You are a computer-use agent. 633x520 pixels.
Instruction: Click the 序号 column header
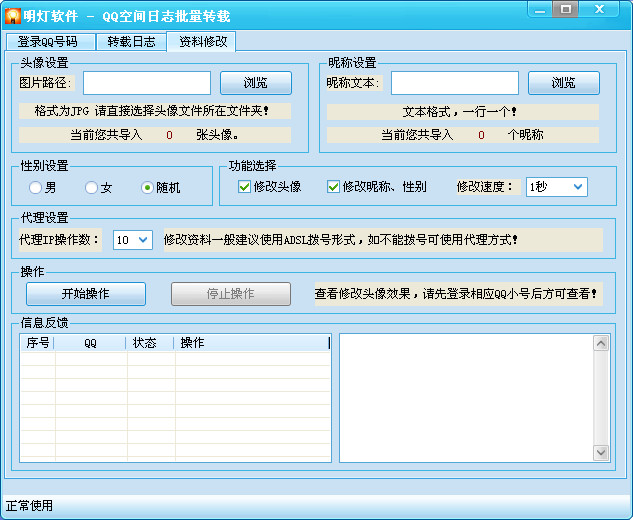pos(37,343)
